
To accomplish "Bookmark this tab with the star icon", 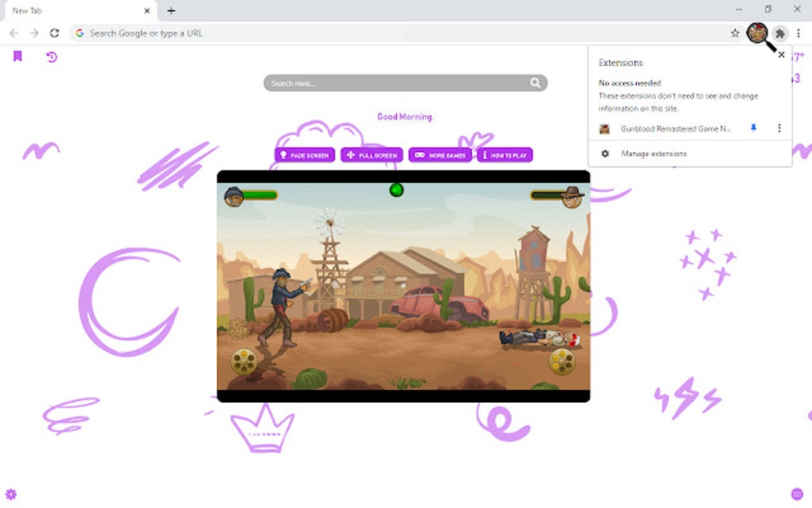I will pos(735,33).
